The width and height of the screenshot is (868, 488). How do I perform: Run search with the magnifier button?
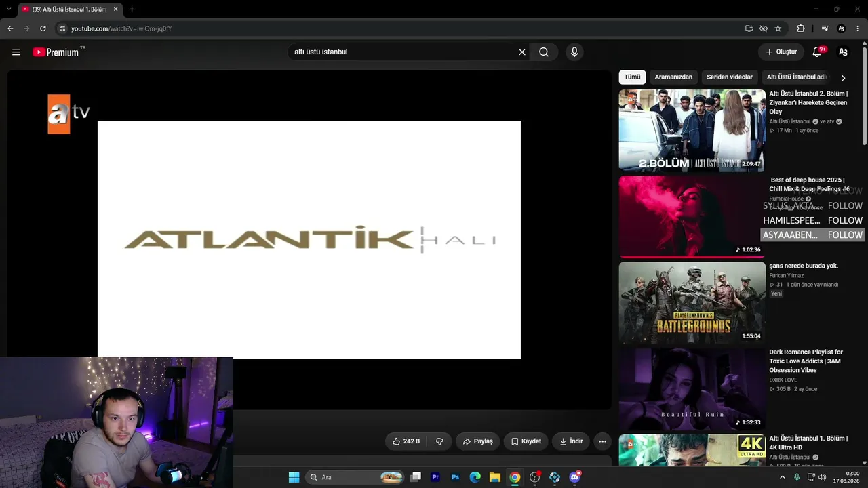544,52
